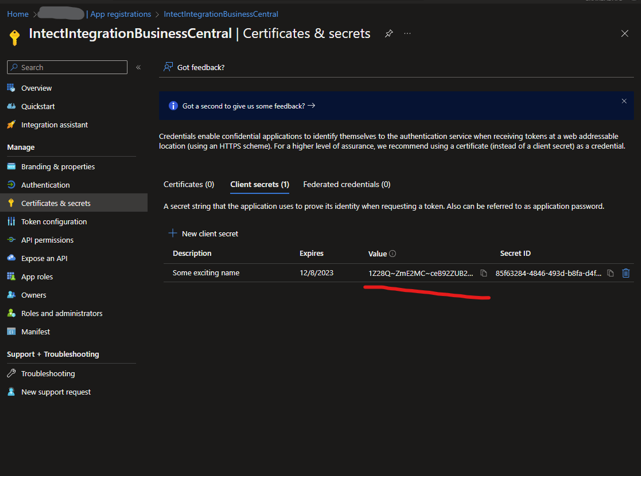Open the 'Got a second' feedback link
Image resolution: width=641 pixels, height=477 pixels.
click(x=249, y=106)
